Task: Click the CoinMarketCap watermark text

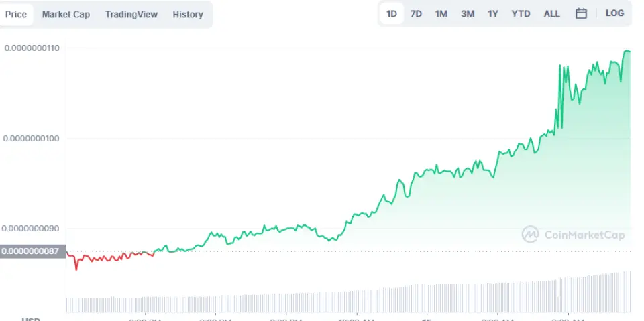Action: pos(584,235)
